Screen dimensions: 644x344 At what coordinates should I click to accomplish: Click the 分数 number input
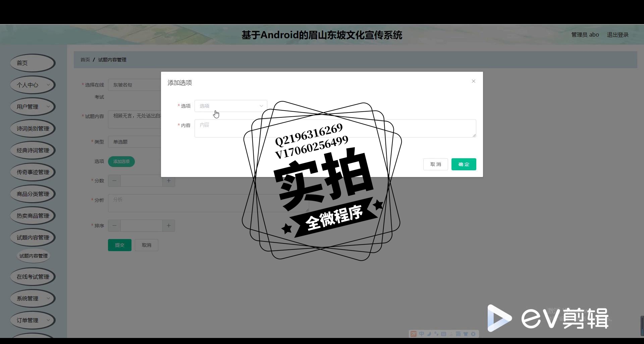142,181
